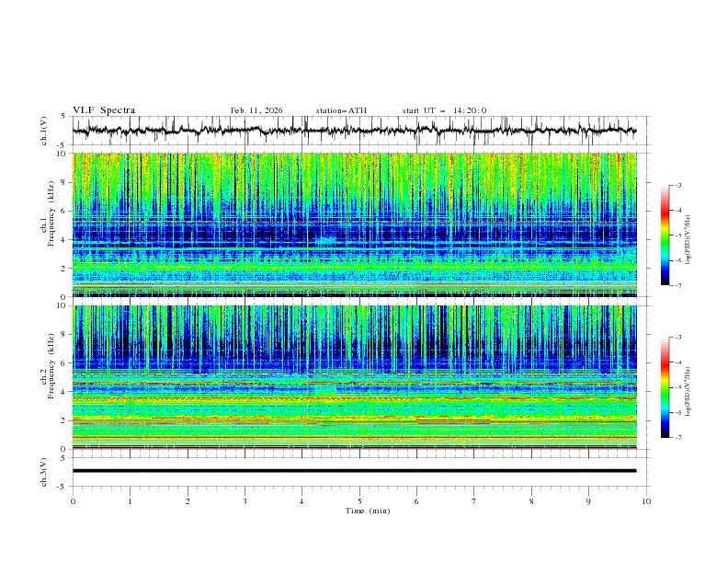Click time axis tick label '8'

coord(531,501)
